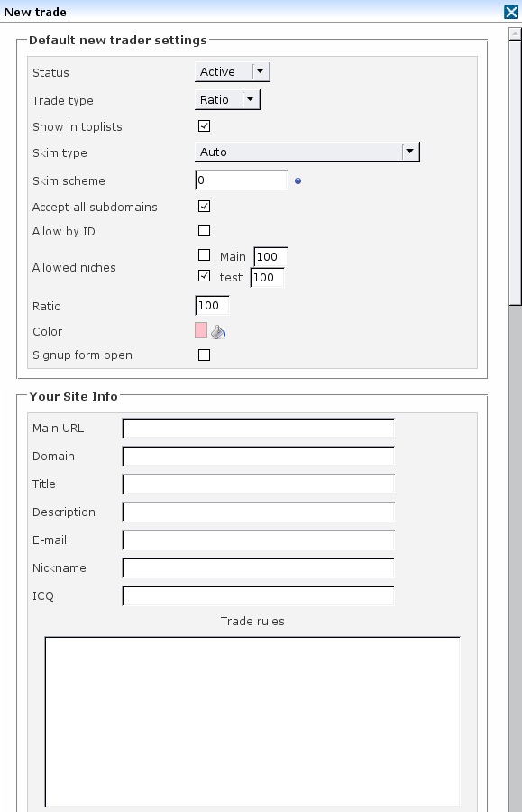Click the Ratio value field
The width and height of the screenshot is (522, 812).
coord(212,306)
